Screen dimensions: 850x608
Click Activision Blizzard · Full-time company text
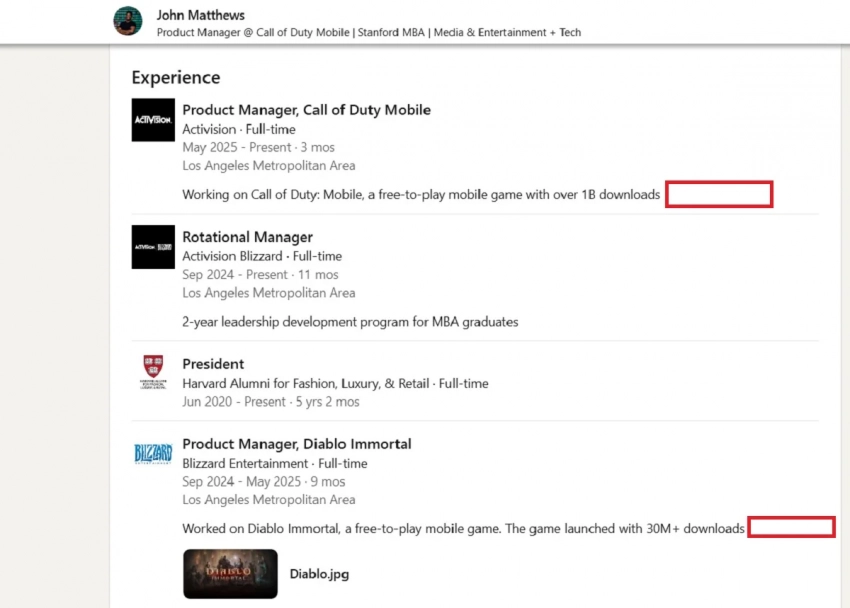262,256
